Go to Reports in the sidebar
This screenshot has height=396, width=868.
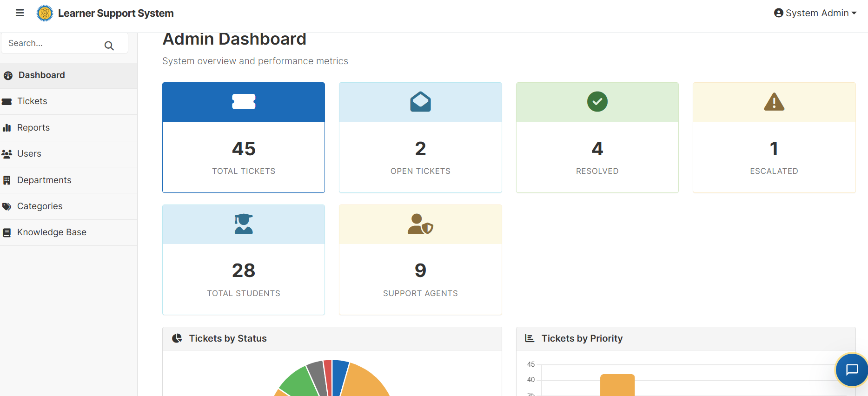coord(33,128)
